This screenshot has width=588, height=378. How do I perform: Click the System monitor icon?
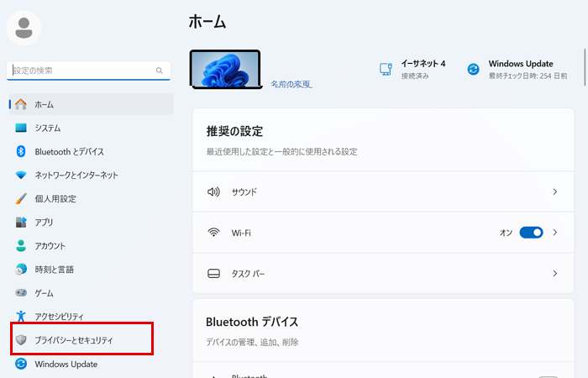pos(21,128)
